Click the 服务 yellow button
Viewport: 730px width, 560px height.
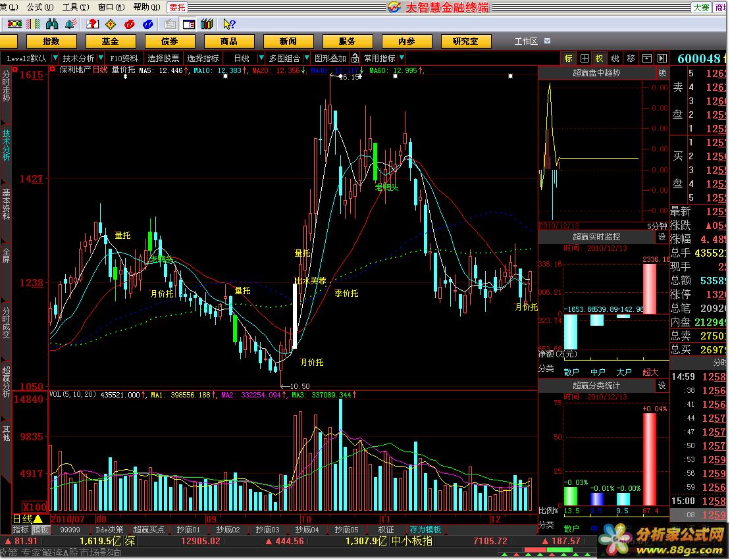tap(348, 41)
